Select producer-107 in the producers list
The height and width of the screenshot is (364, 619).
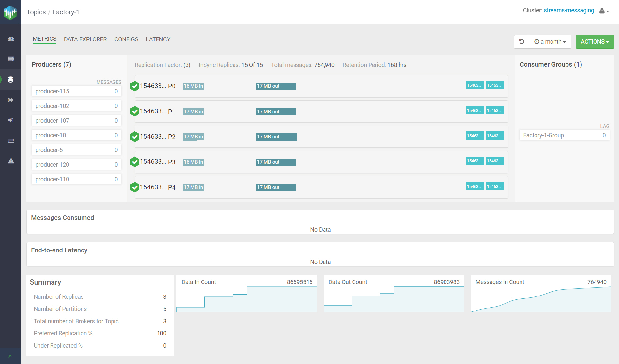(76, 121)
